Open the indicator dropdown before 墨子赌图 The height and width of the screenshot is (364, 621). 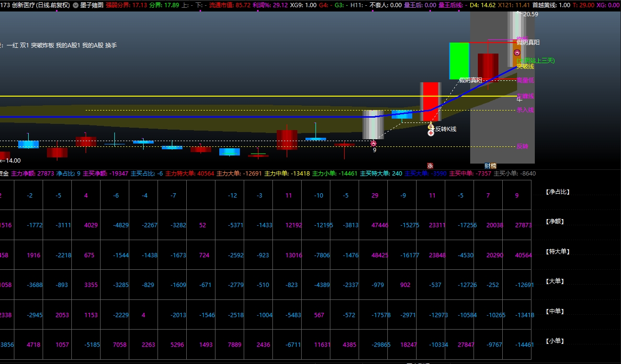tap(75, 5)
